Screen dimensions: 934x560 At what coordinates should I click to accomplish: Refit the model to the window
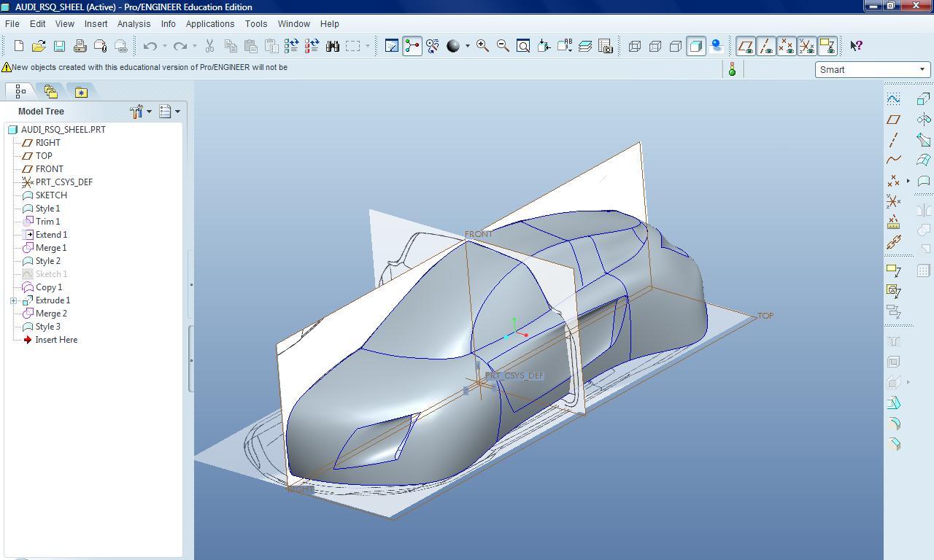(x=522, y=45)
